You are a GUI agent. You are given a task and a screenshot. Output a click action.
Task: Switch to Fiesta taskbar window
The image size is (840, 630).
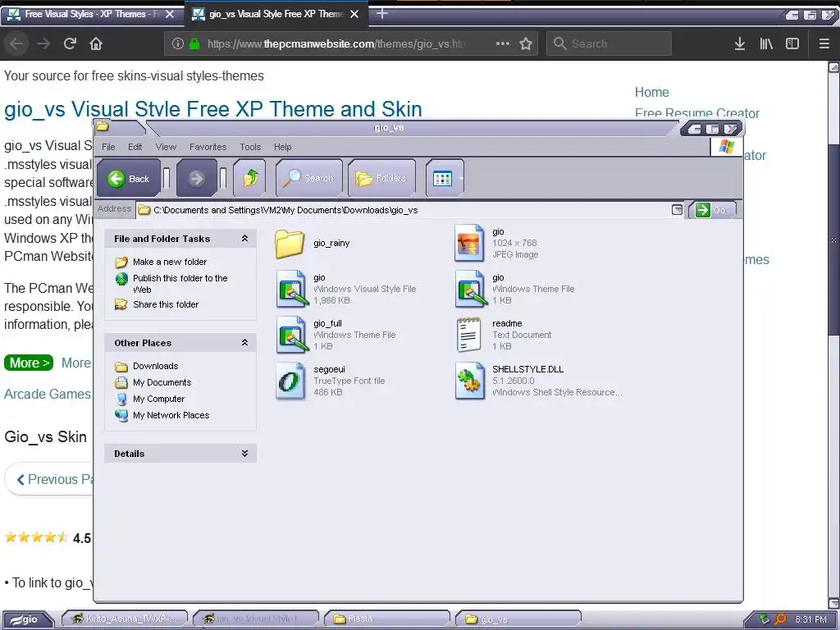pyautogui.click(x=387, y=619)
